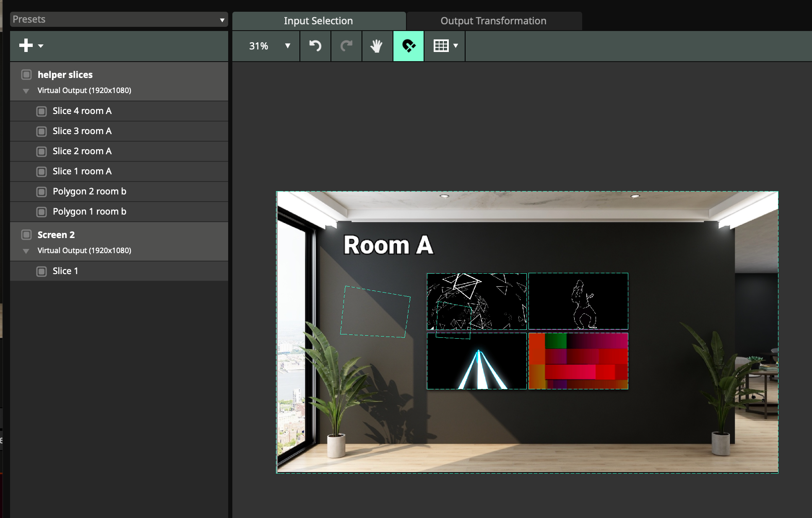Collapse the helper slices Virtual Output triangle

tap(26, 91)
